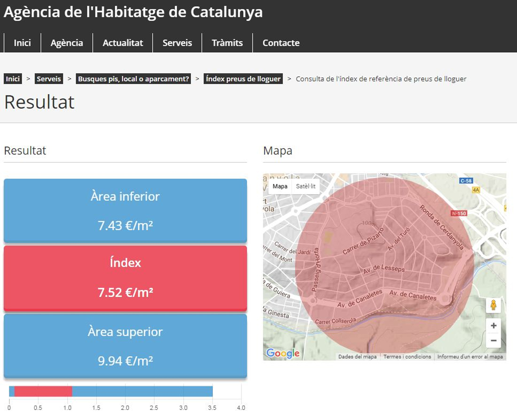Click the '3.5' tick label of bar chart

point(212,408)
